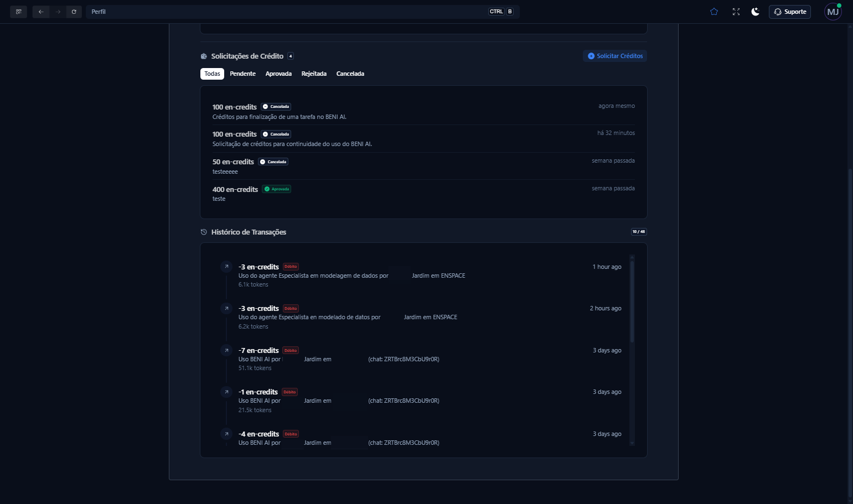Open the sidebar menu icon in top bar
Screen dimensions: 853x504
[18, 12]
